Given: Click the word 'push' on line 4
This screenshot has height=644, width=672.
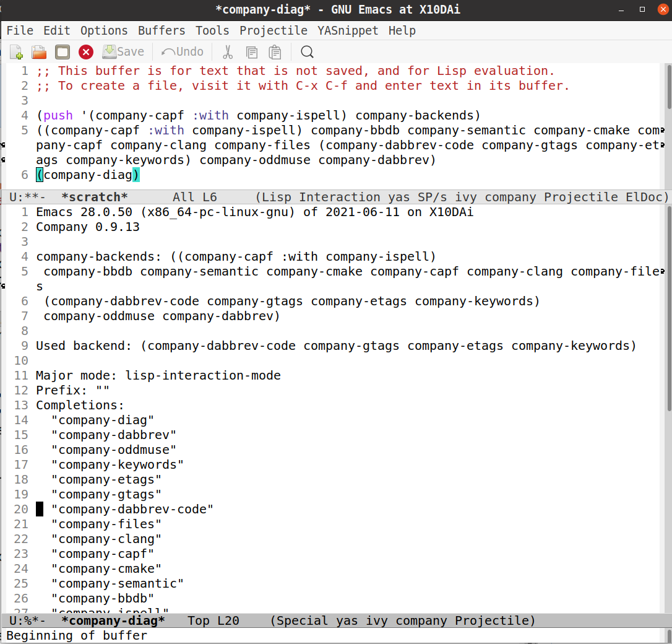Looking at the screenshot, I should pyautogui.click(x=58, y=115).
